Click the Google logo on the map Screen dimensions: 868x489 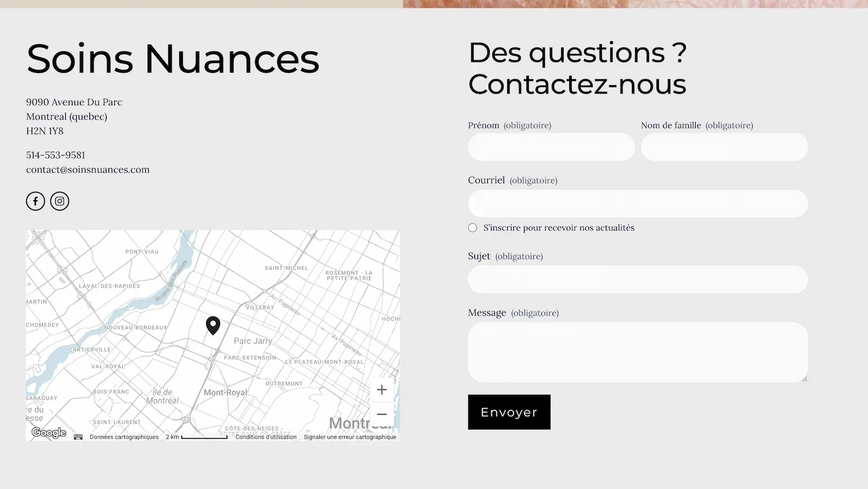click(48, 433)
